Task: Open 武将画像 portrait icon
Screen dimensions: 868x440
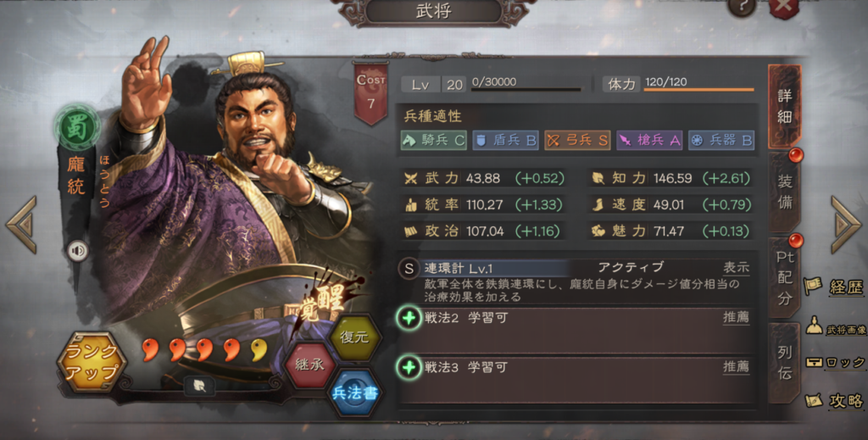Action: point(815,325)
